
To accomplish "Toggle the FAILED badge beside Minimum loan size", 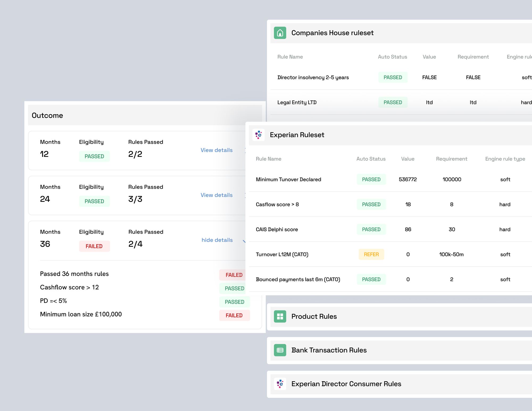I will pos(234,315).
